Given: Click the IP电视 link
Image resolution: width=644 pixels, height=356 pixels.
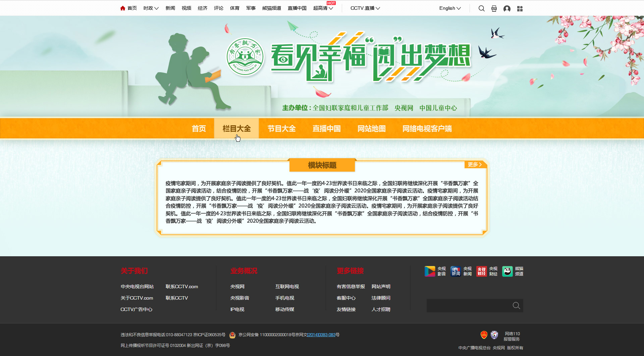Looking at the screenshot, I should pos(237,309).
